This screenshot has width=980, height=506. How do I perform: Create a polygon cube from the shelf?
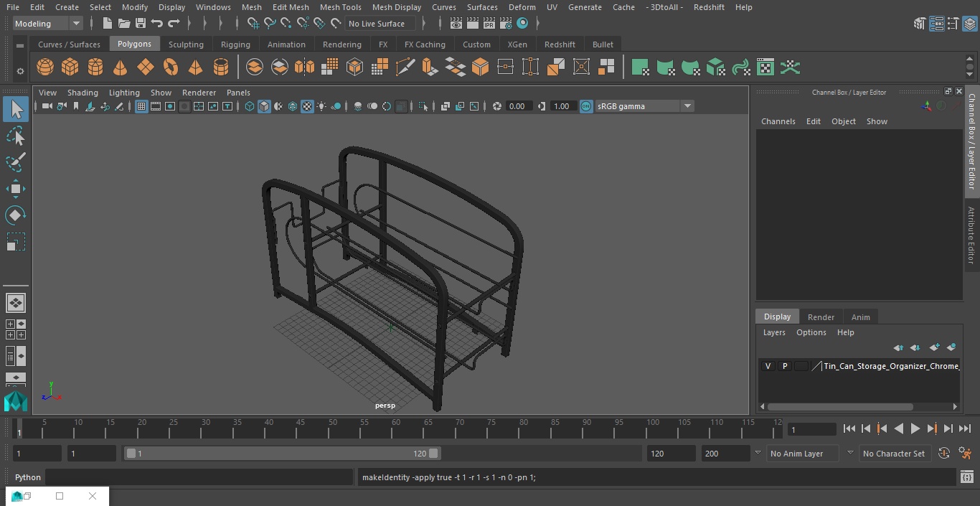click(x=70, y=67)
